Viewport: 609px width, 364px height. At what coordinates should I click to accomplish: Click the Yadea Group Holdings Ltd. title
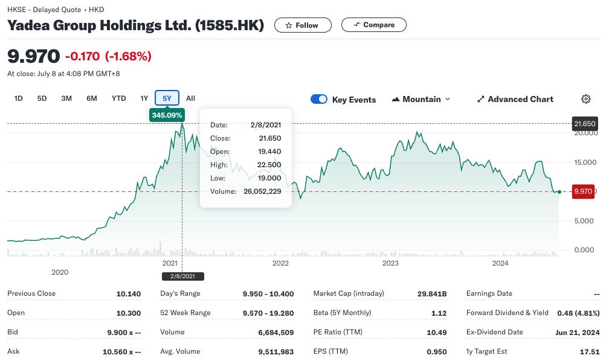(135, 25)
